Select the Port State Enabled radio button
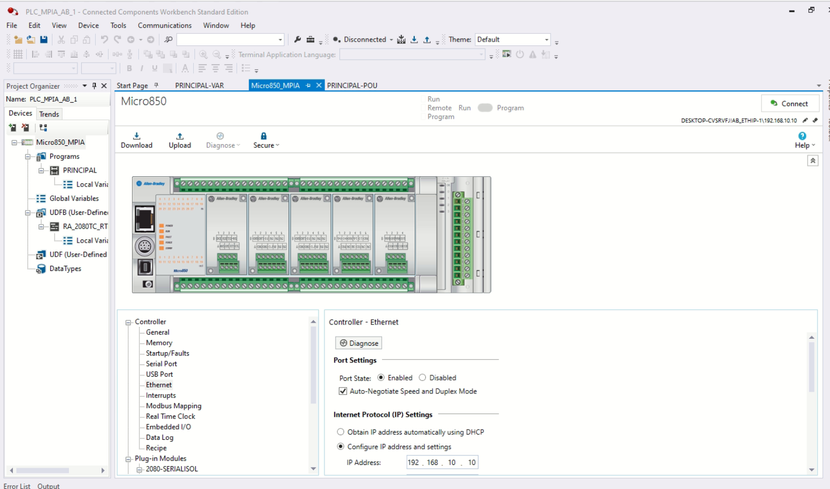 coord(381,378)
